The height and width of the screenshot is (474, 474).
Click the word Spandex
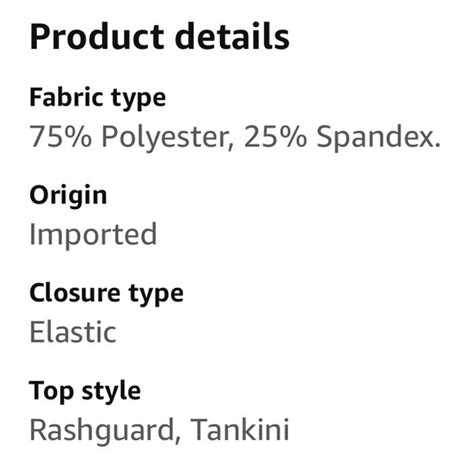pos(378,137)
